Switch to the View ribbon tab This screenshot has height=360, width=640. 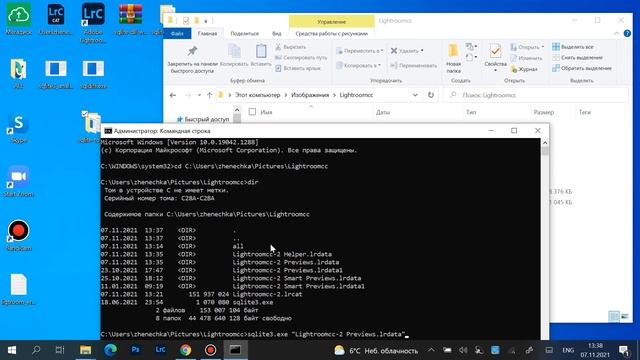tap(277, 33)
